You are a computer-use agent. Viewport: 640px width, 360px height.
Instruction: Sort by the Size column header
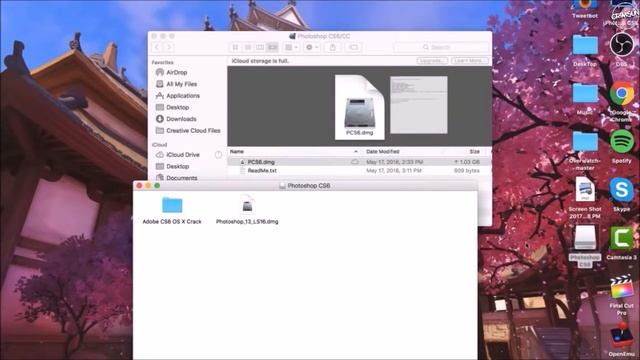[x=474, y=151]
